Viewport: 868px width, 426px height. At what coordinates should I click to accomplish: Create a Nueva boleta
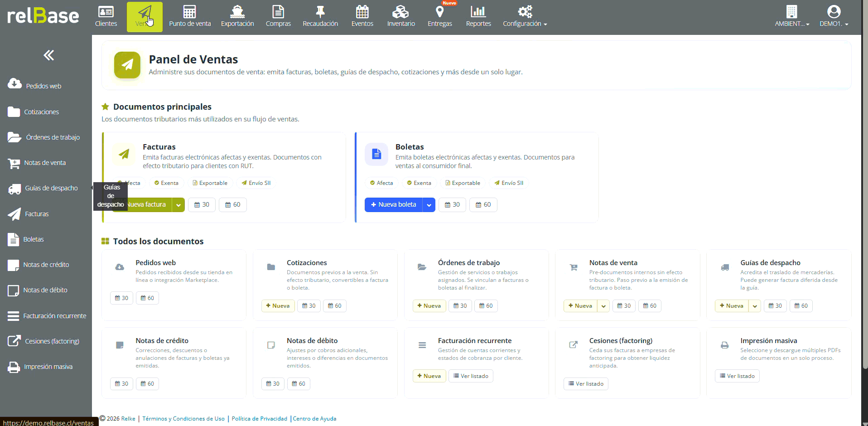click(393, 205)
